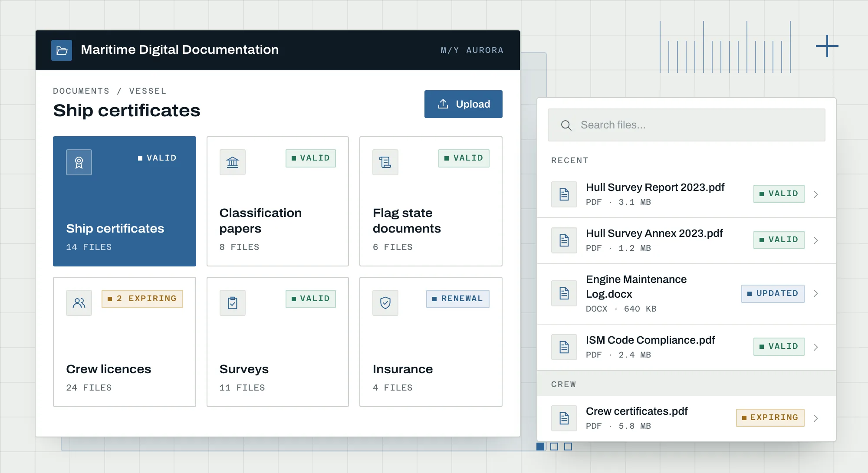This screenshot has height=473, width=868.
Task: Click file icon beside Hull Survey Report 2023.pdf
Action: coord(564,194)
